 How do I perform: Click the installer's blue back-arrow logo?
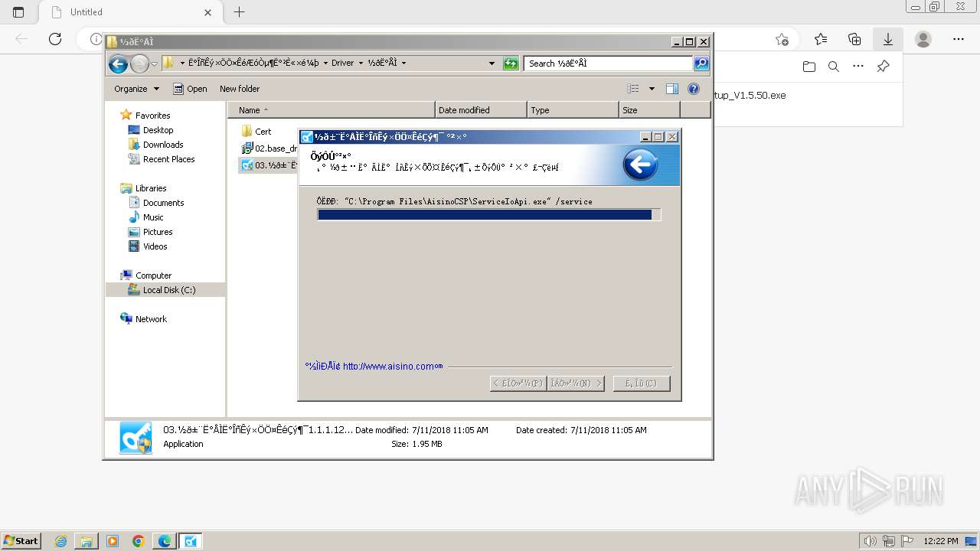(x=640, y=165)
